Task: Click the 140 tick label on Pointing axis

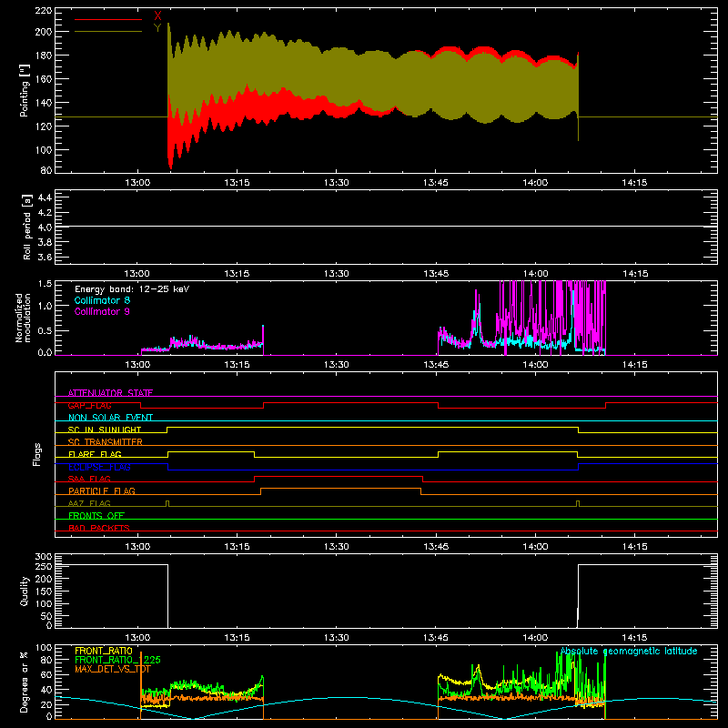Action: click(43, 103)
